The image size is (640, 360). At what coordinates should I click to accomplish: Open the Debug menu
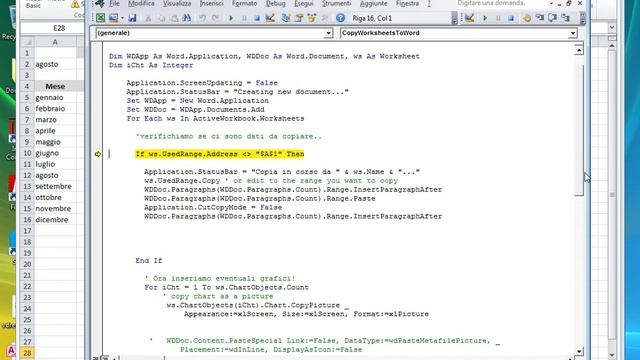pyautogui.click(x=276, y=3)
